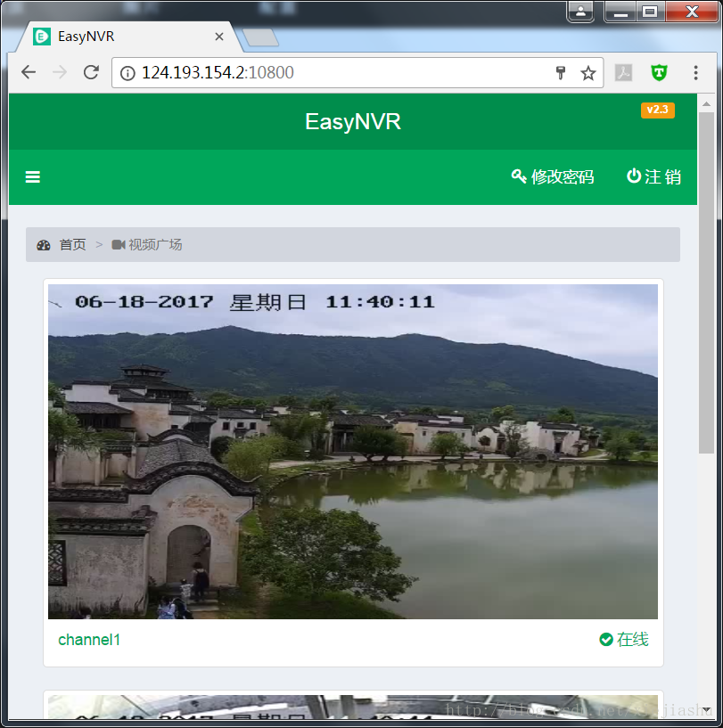Open Chrome's three-dot menu
Viewport: 723px width, 728px height.
(695, 73)
